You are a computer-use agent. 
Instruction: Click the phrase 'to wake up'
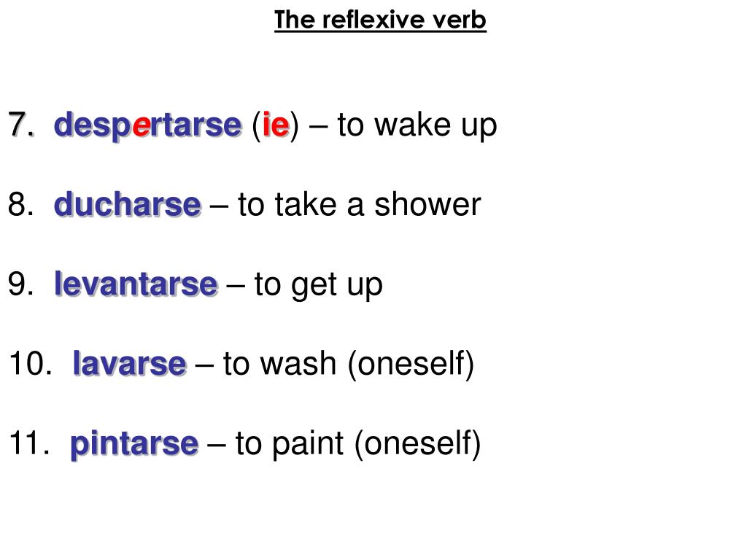(417, 125)
